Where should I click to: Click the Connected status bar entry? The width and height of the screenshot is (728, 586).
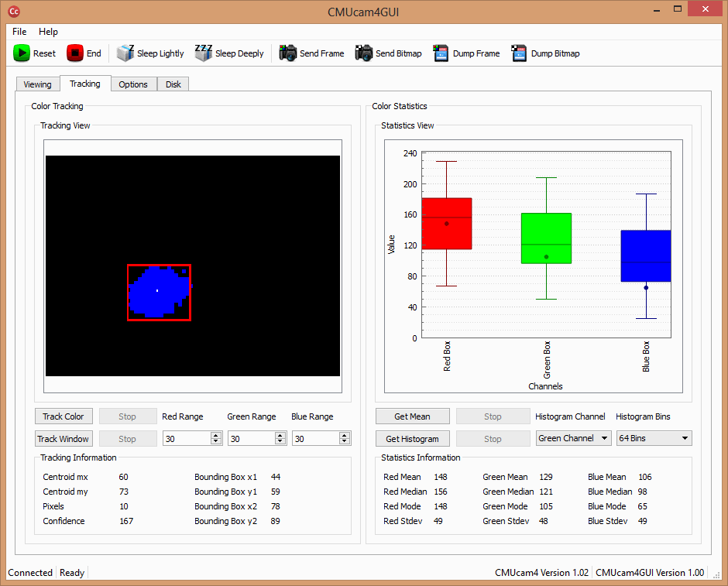tap(30, 573)
